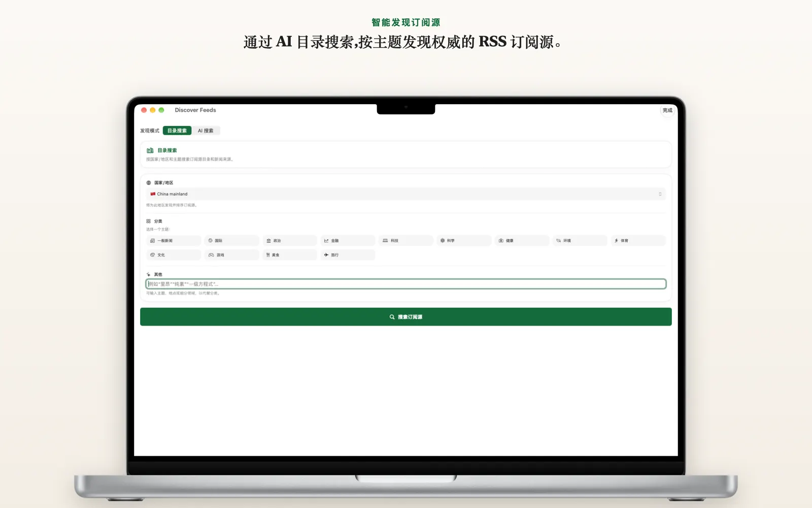
Task: Click the laptop icon for 科技
Action: click(x=385, y=241)
